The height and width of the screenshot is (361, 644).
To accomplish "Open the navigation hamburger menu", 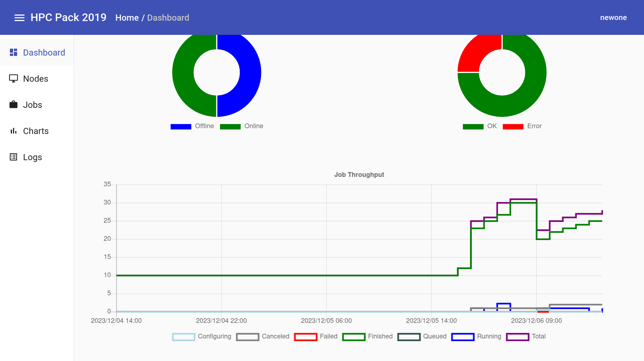I will pyautogui.click(x=19, y=17).
